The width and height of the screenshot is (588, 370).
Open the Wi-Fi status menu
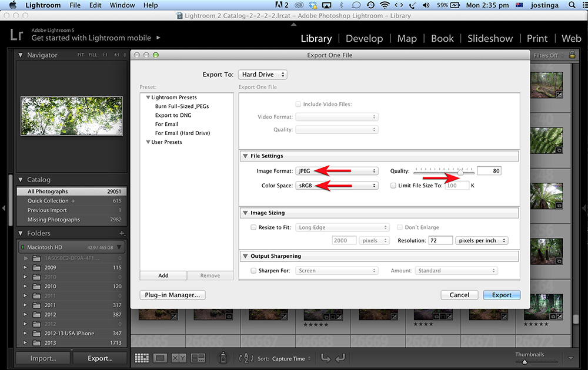coord(385,5)
